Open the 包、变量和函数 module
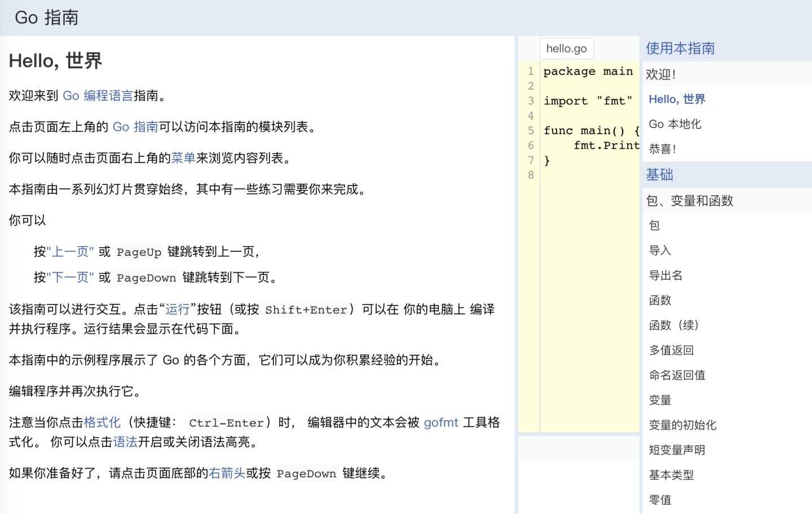This screenshot has height=514, width=812. click(690, 201)
